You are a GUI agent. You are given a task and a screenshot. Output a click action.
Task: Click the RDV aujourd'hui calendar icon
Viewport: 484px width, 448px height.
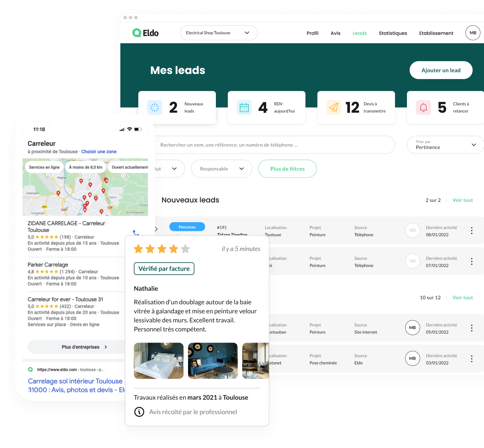(x=244, y=108)
